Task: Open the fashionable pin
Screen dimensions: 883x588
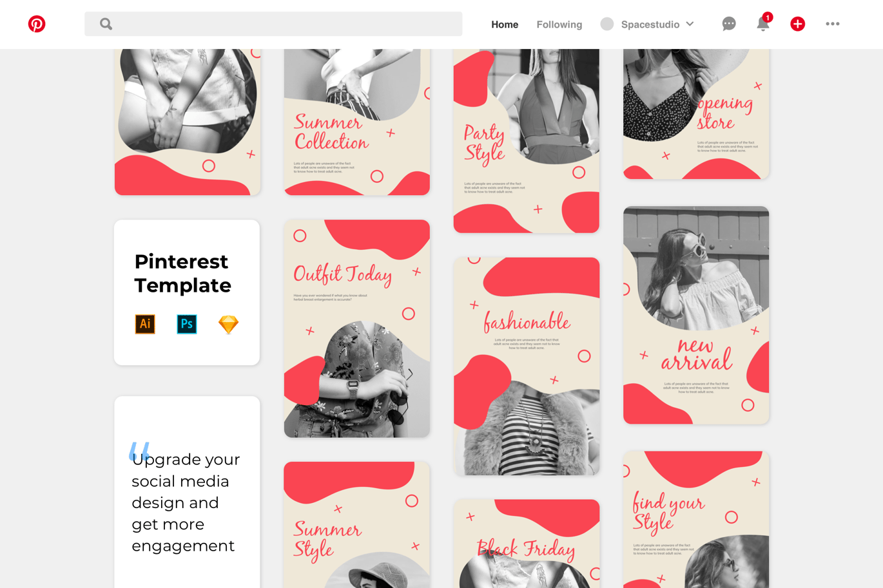Action: [527, 366]
